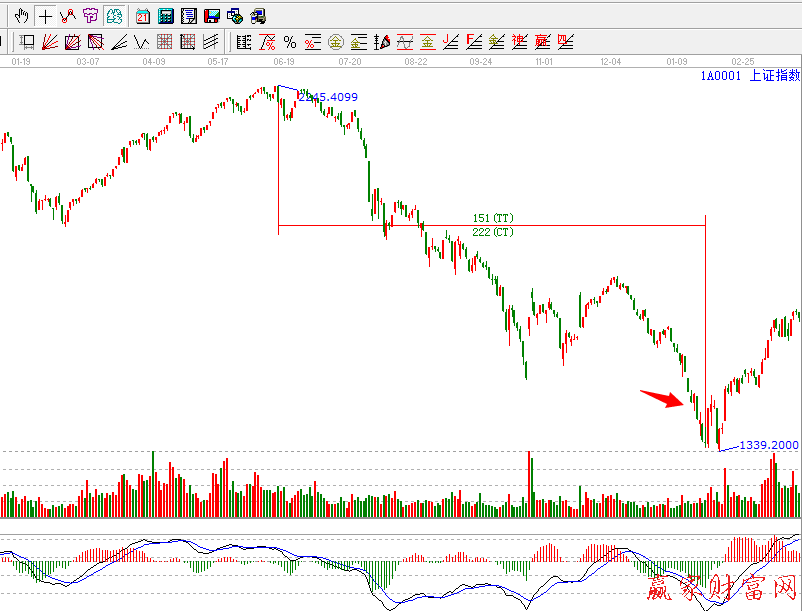Click the parallel lines channel tool
Image resolution: width=802 pixels, height=612 pixels.
(211, 42)
